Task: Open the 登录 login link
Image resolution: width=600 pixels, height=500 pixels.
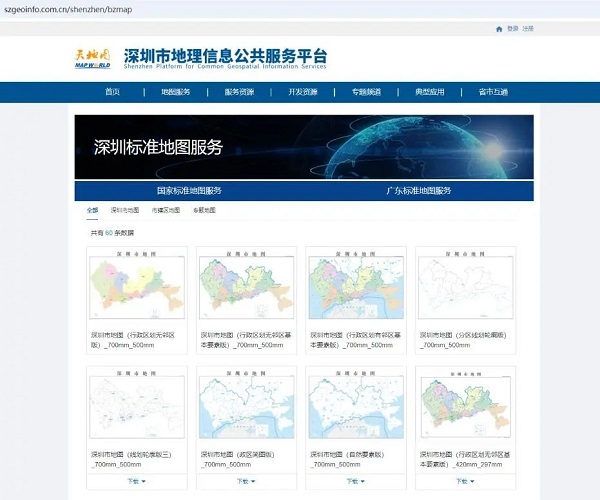Action: 513,29
